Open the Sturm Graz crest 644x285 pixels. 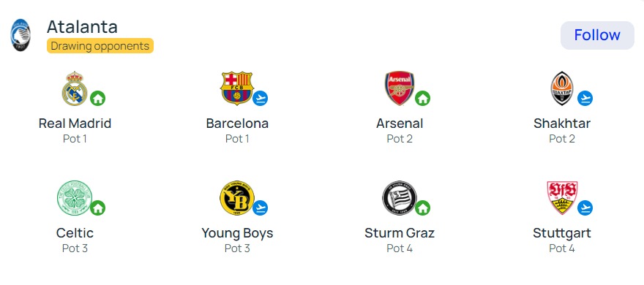[x=400, y=198]
